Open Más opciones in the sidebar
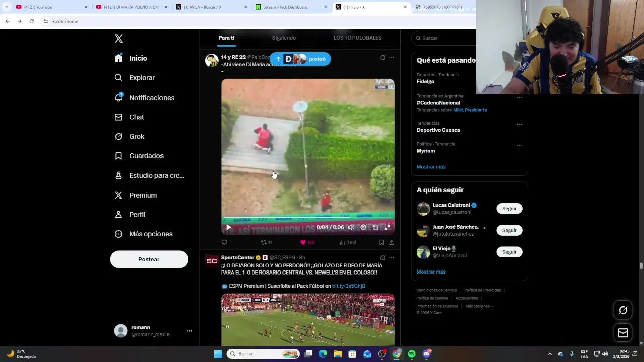644x362 pixels. 143,234
